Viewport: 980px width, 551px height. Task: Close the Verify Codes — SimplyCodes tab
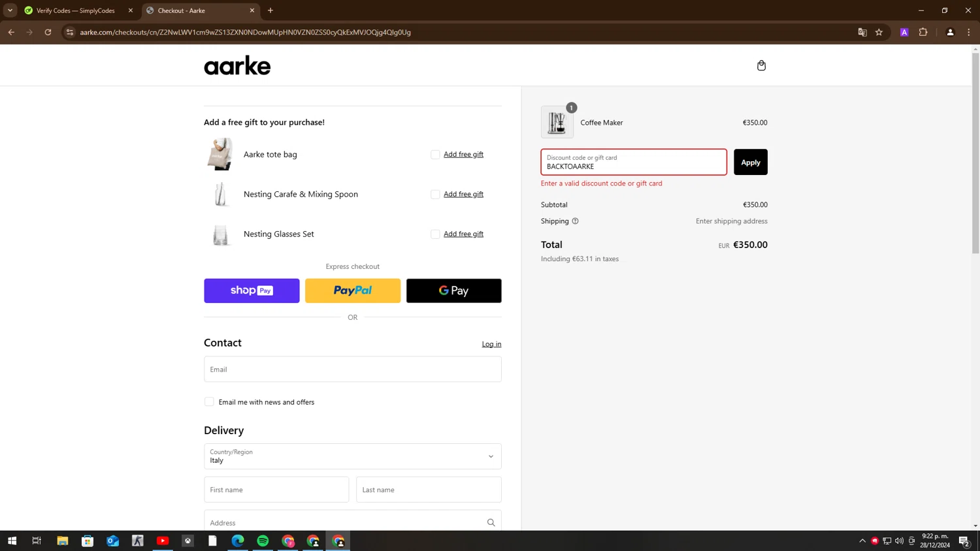131,10
